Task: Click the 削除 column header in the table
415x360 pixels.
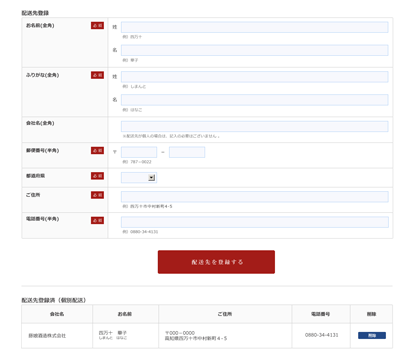Action: [371, 314]
